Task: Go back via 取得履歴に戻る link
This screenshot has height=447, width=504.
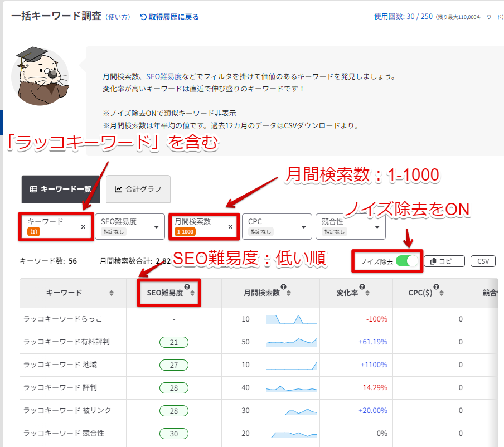Action: coord(169,17)
